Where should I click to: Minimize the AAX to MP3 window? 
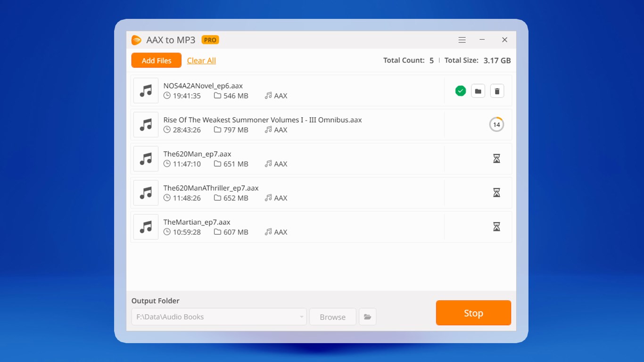click(482, 40)
